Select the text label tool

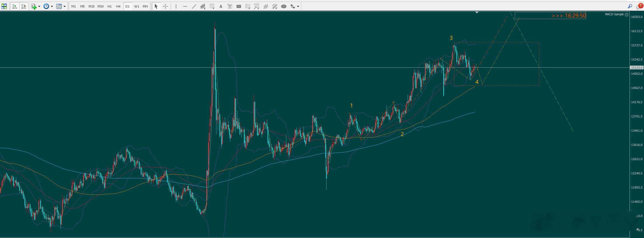(230, 7)
